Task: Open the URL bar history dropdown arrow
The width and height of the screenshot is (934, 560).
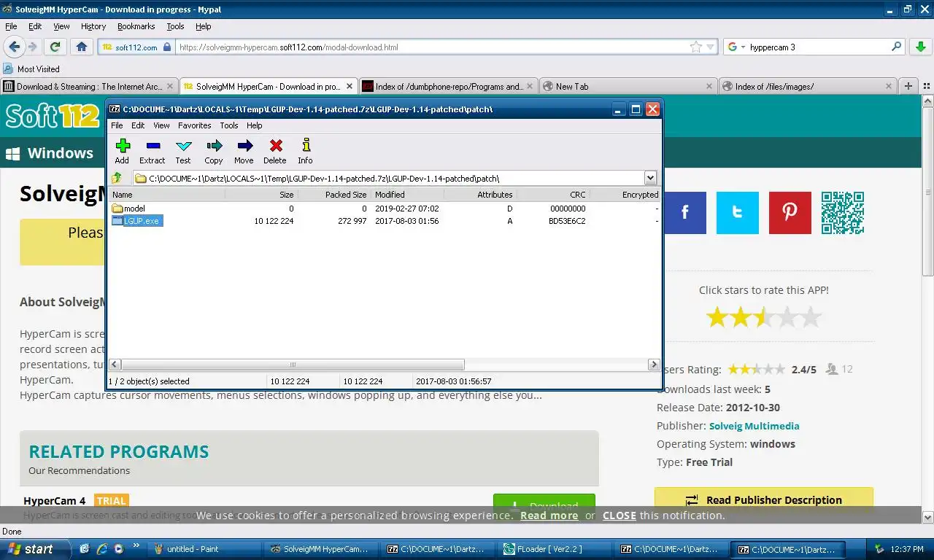Action: (711, 47)
